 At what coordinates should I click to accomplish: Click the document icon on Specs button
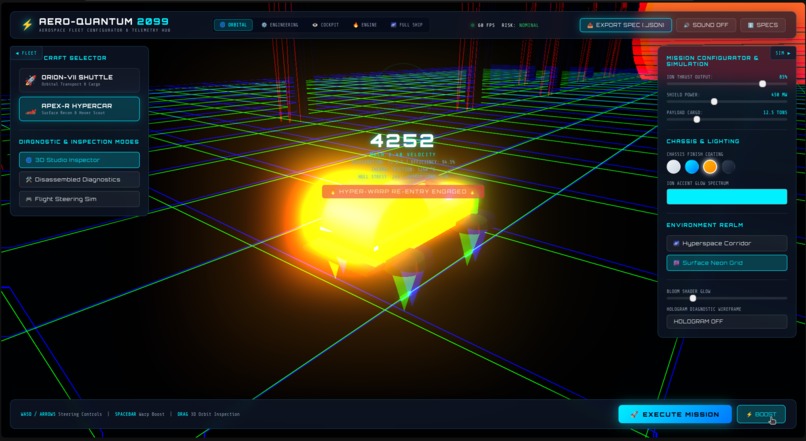750,25
